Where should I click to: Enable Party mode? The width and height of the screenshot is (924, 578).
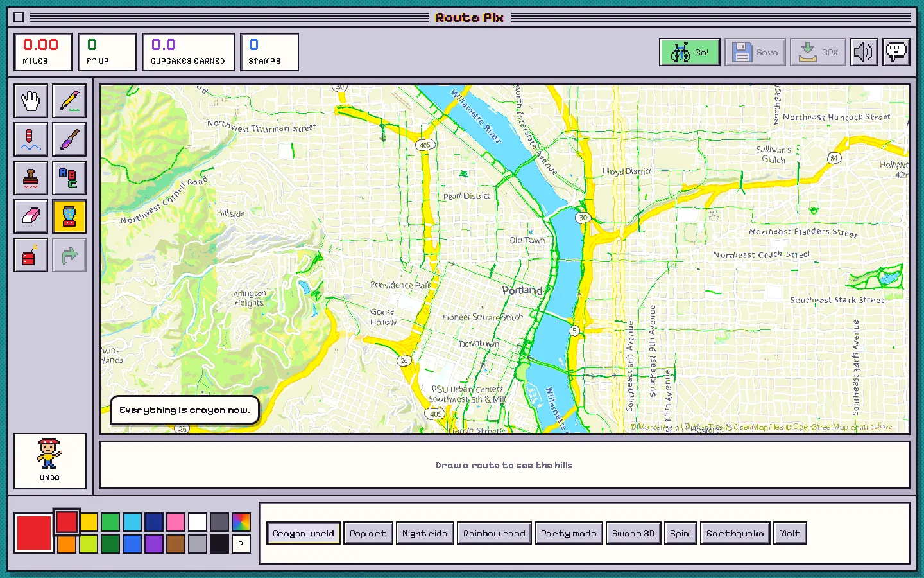(569, 533)
